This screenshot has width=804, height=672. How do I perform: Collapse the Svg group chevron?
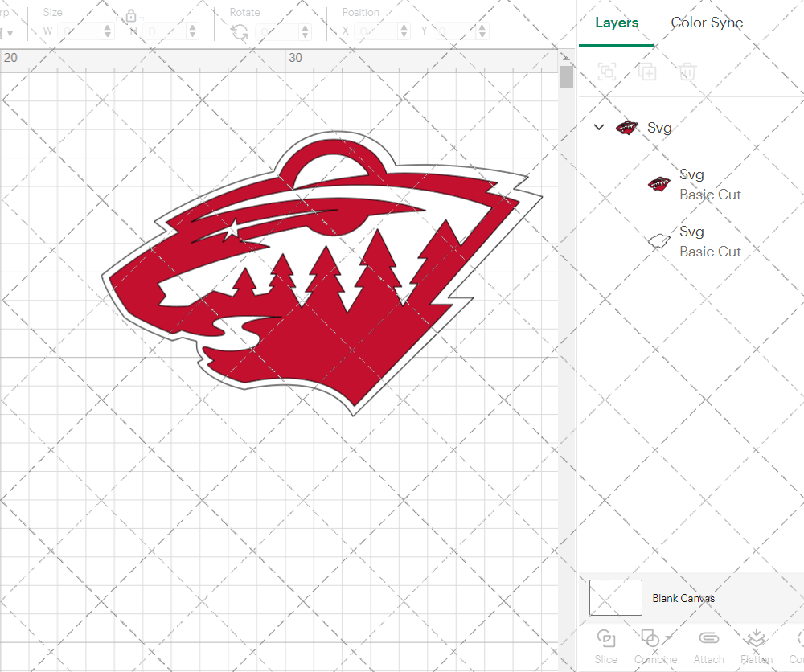(599, 127)
